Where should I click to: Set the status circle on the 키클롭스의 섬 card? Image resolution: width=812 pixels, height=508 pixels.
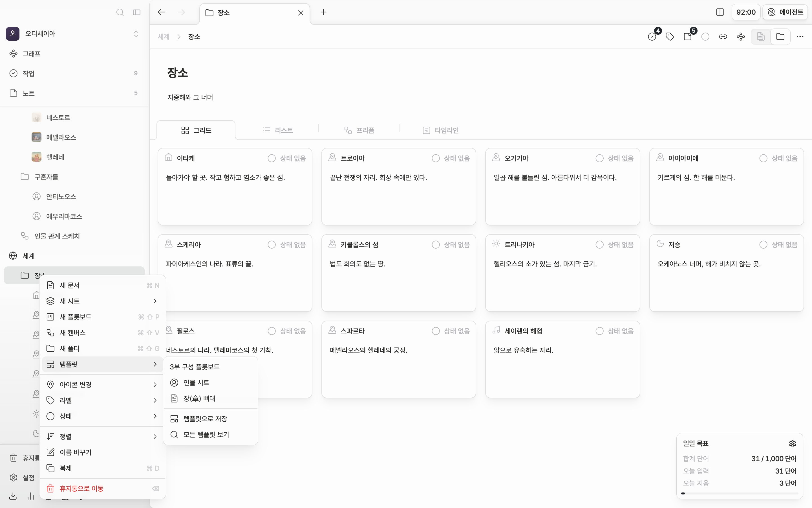(436, 245)
